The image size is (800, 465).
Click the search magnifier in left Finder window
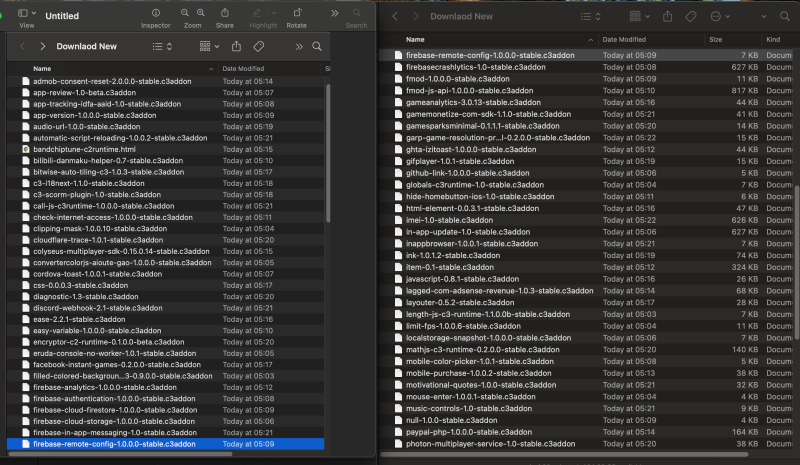click(x=317, y=46)
